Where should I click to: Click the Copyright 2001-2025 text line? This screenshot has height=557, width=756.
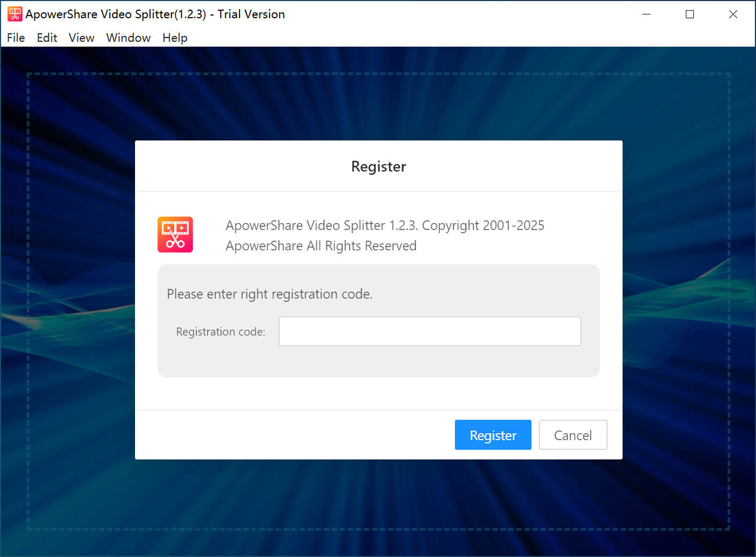[x=385, y=226]
